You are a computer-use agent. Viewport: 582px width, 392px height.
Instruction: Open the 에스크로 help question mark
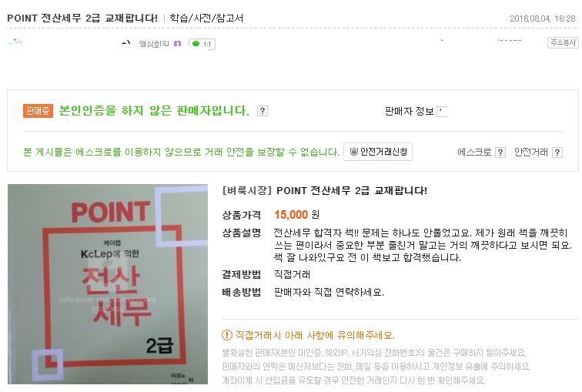pyautogui.click(x=500, y=152)
